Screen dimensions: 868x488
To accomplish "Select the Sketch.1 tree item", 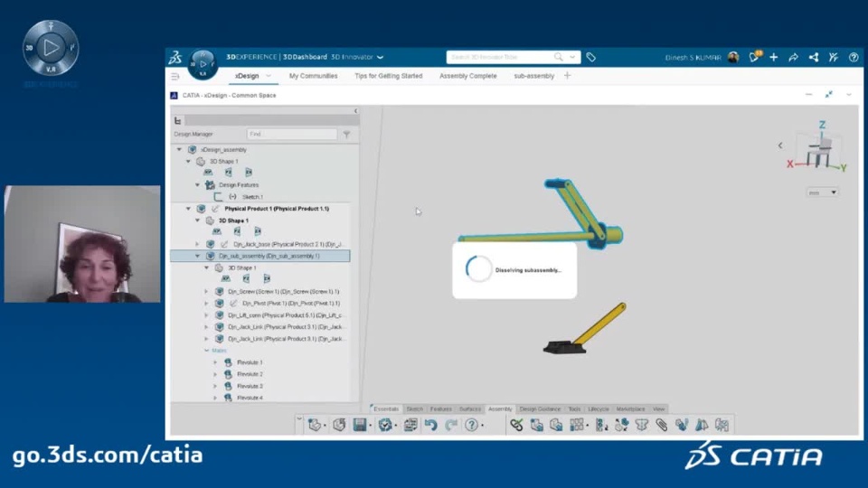I will (x=252, y=197).
